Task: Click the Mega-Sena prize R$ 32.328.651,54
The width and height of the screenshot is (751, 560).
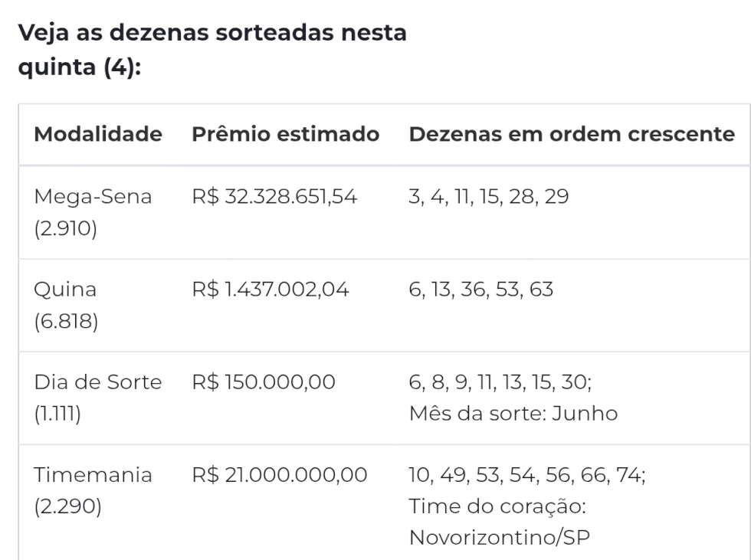Action: coord(274,197)
